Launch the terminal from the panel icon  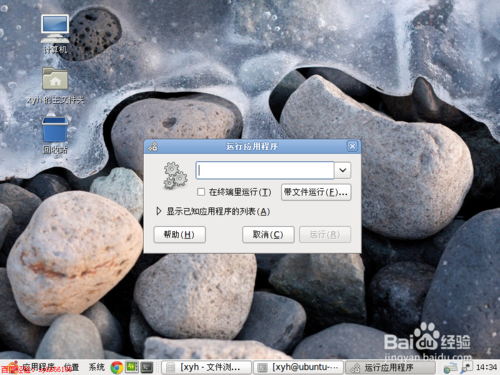pyautogui.click(x=147, y=367)
